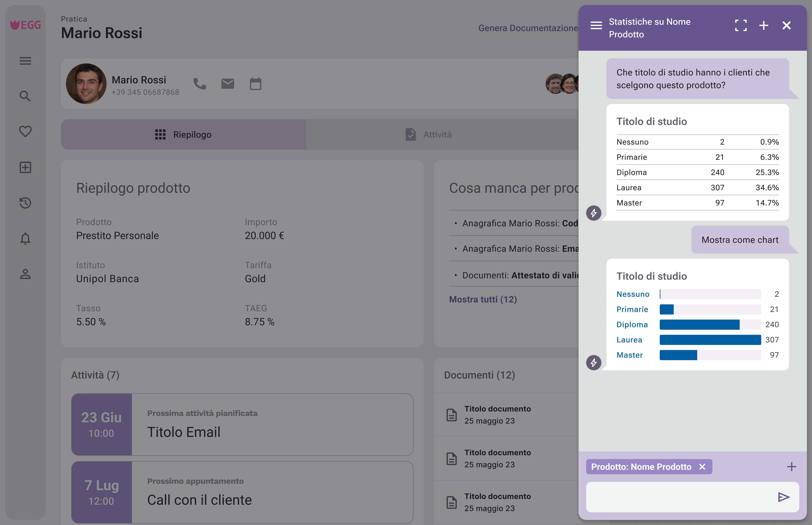This screenshot has width=812, height=525.
Task: Click the Laurea bar in chart
Action: pos(710,340)
